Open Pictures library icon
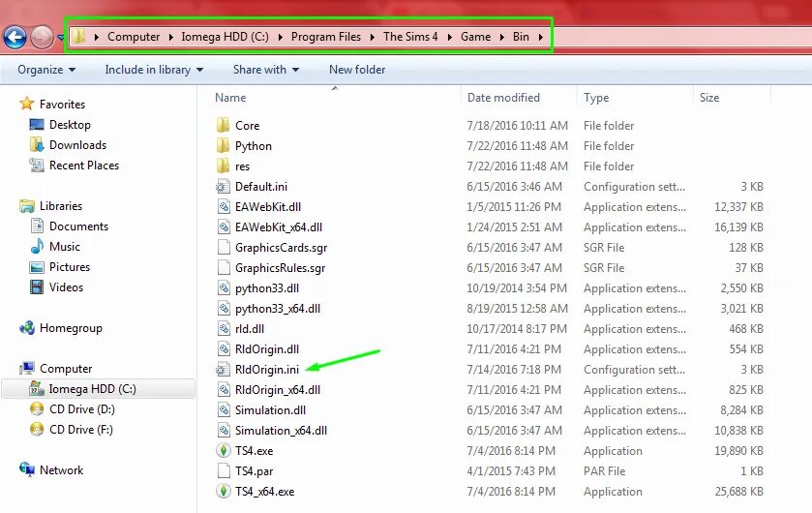This screenshot has height=513, width=812. click(37, 267)
